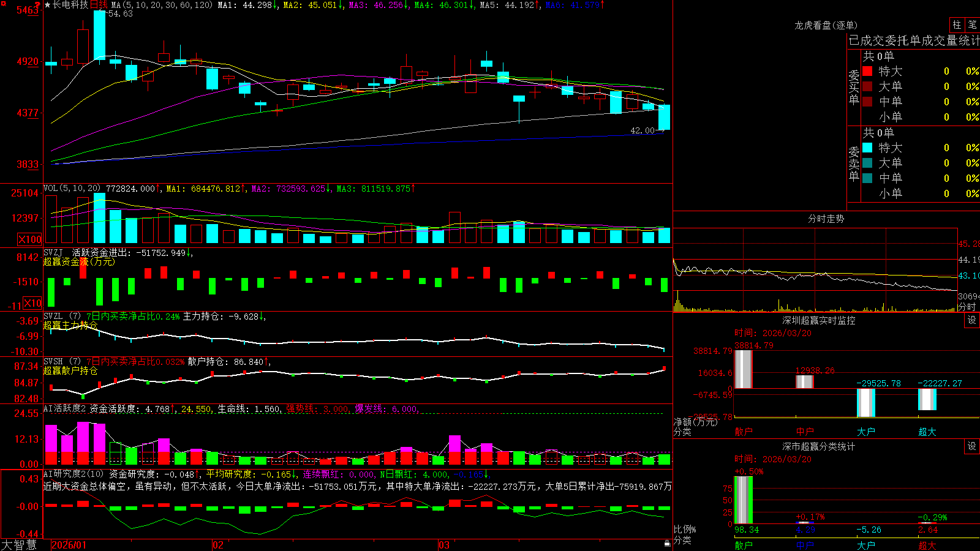Click the X10 scale box on SVZJ axis

[32, 303]
